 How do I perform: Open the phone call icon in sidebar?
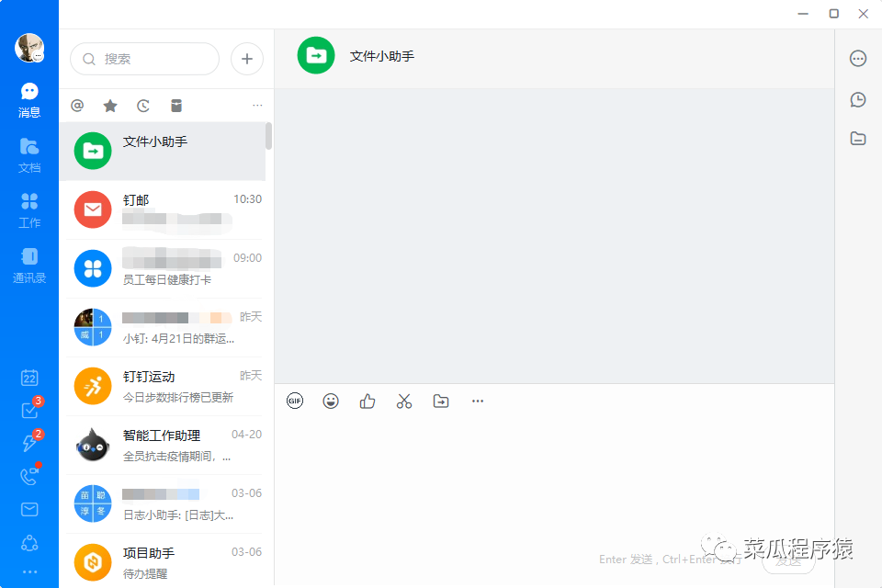coord(29,476)
